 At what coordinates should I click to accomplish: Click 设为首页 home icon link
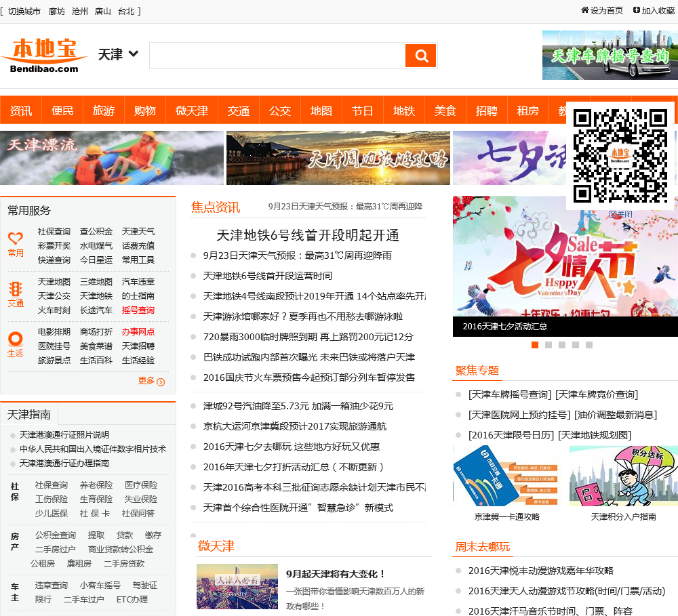pos(602,10)
